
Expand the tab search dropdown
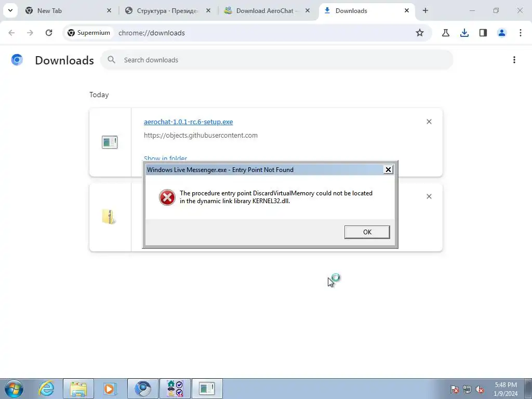pos(10,10)
